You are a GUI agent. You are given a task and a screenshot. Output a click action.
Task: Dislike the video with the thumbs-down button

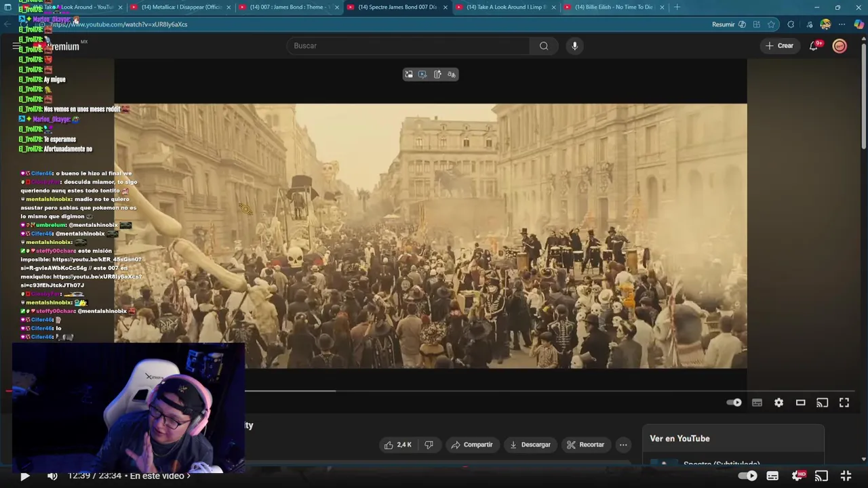pyautogui.click(x=429, y=445)
